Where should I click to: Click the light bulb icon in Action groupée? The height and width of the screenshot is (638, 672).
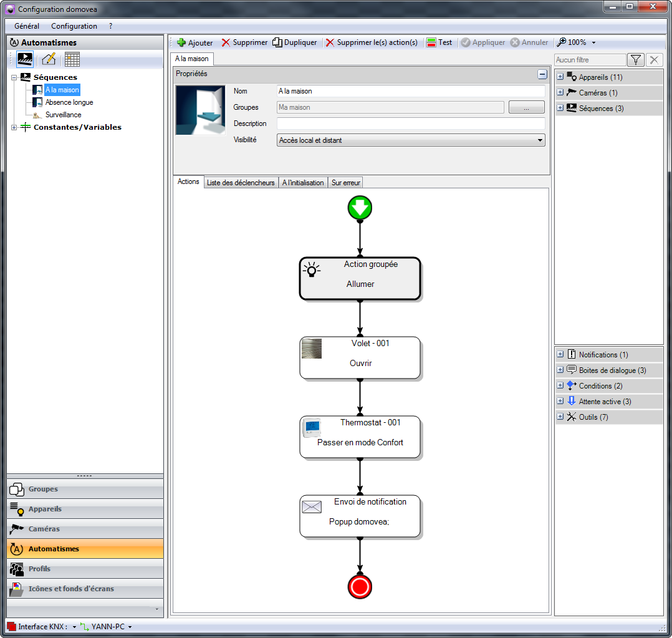click(x=312, y=269)
